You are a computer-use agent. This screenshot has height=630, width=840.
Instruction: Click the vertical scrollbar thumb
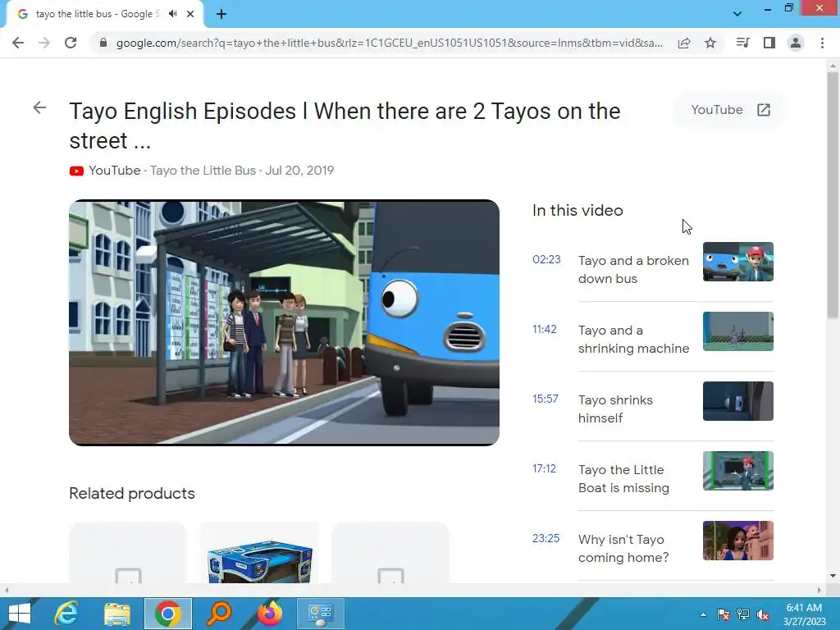coord(833,195)
